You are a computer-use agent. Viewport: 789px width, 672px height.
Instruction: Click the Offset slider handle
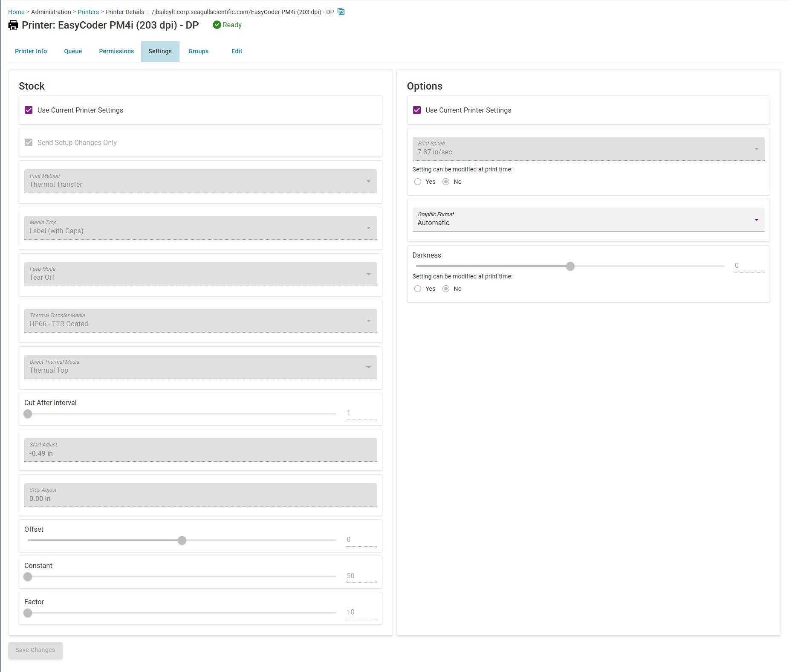(x=182, y=540)
